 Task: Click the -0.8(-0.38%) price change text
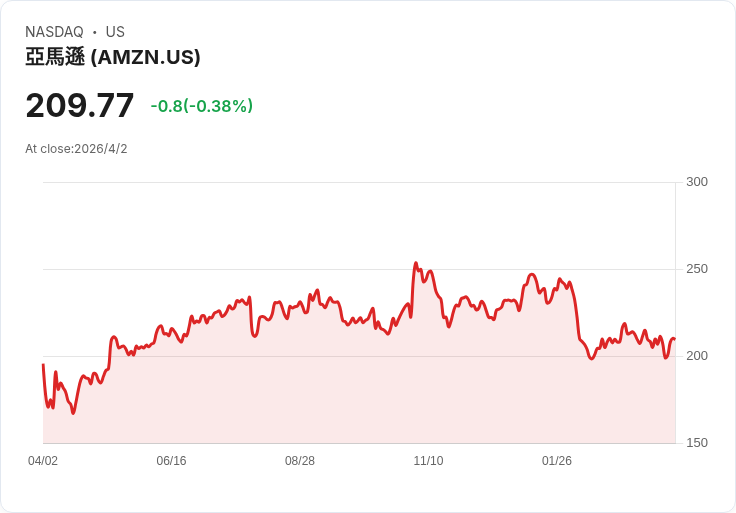pos(201,106)
